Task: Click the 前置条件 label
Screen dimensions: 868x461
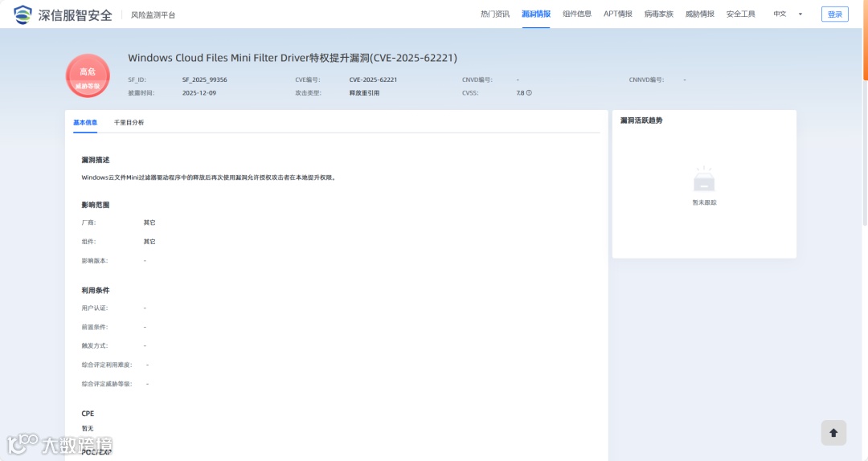Action: point(95,327)
